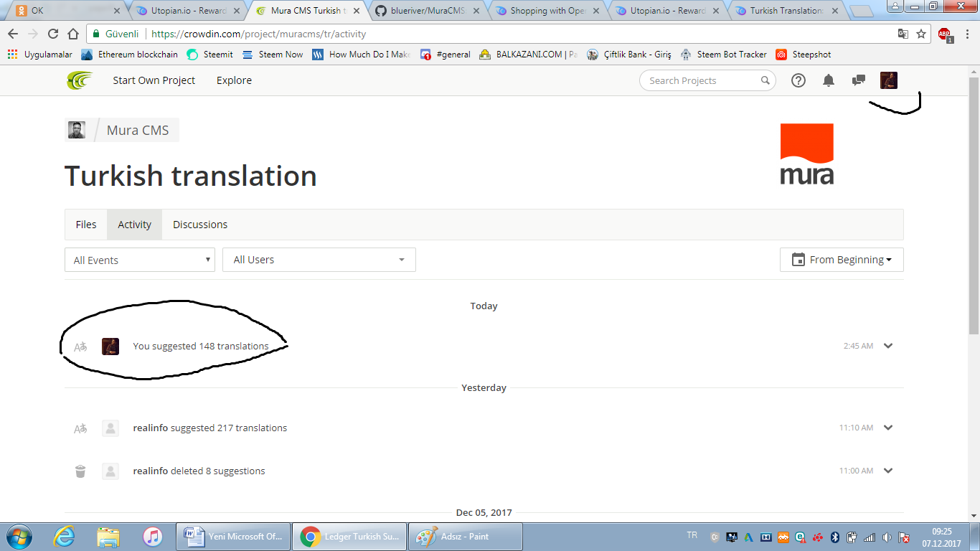The width and height of the screenshot is (980, 551).
Task: Switch to blueriver/MuraCMS browser tab
Action: tap(428, 11)
